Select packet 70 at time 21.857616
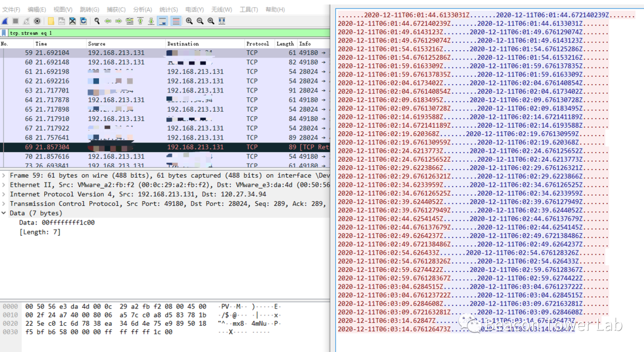Screen dimensions: 644x352 [x=165, y=156]
